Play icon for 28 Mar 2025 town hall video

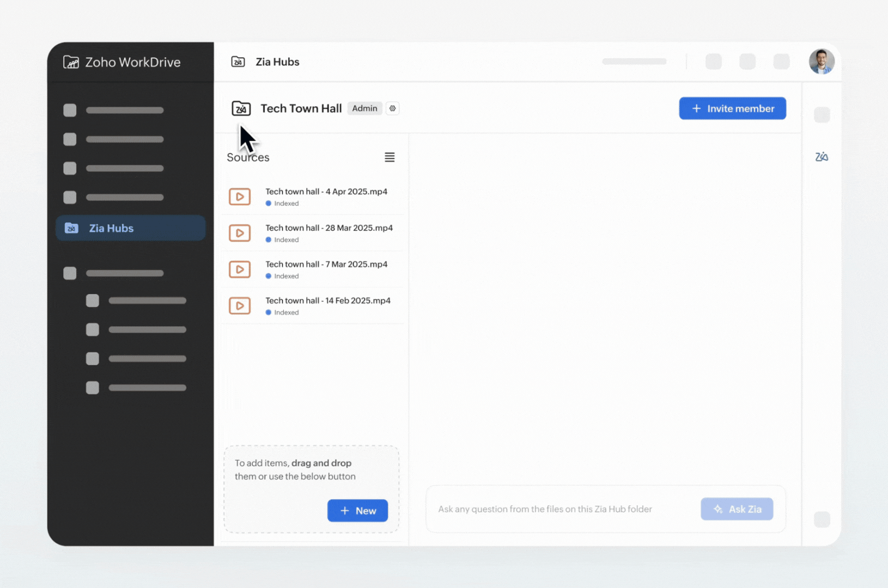point(240,233)
